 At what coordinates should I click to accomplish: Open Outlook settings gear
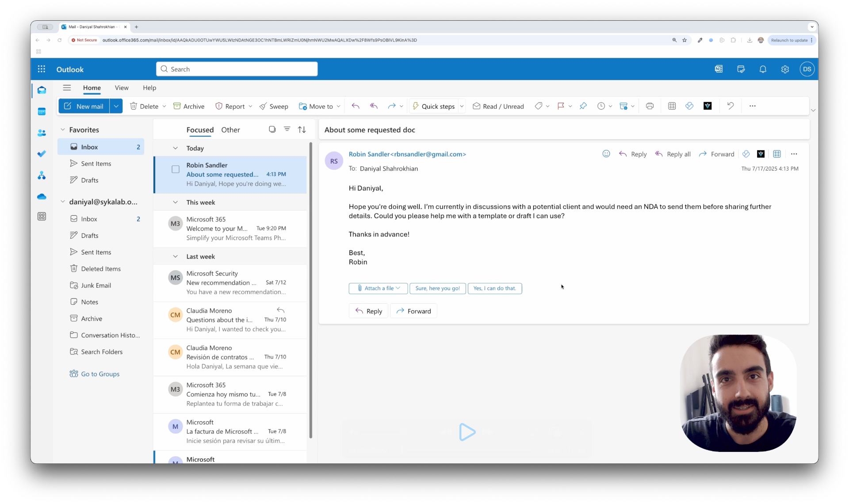point(785,69)
